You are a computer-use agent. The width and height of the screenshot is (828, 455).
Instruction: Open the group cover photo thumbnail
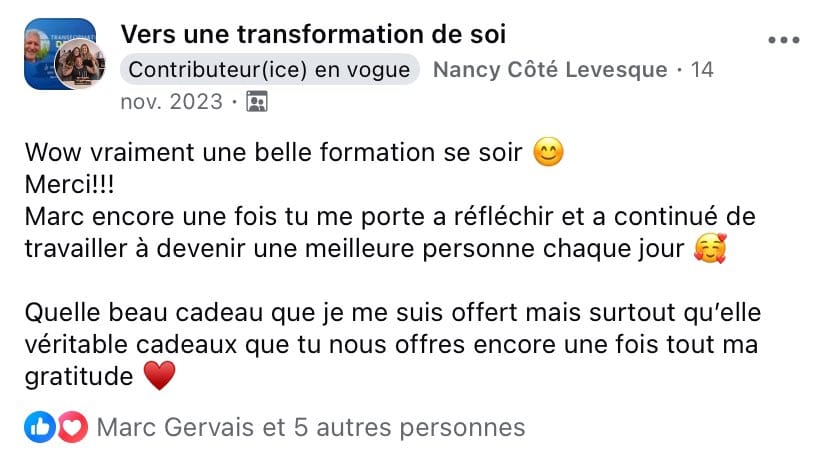(x=52, y=47)
